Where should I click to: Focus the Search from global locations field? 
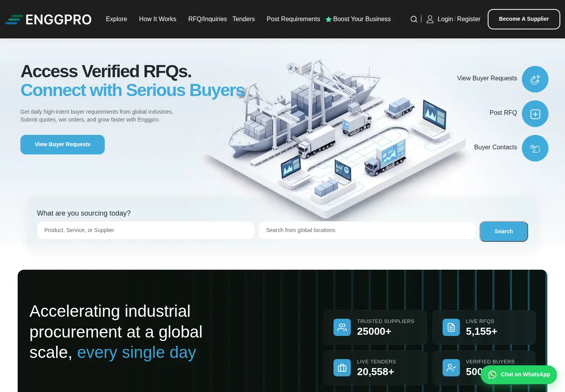click(367, 230)
